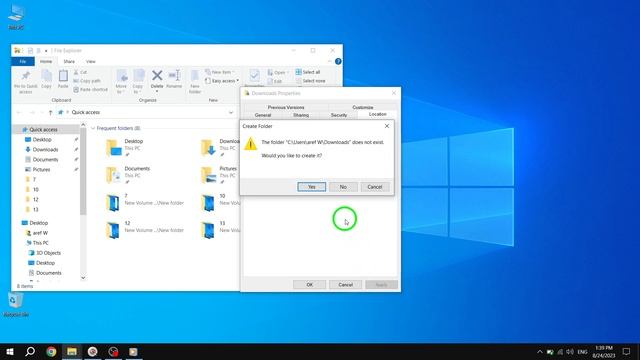
Task: Open notification center icon
Action: coord(627,351)
